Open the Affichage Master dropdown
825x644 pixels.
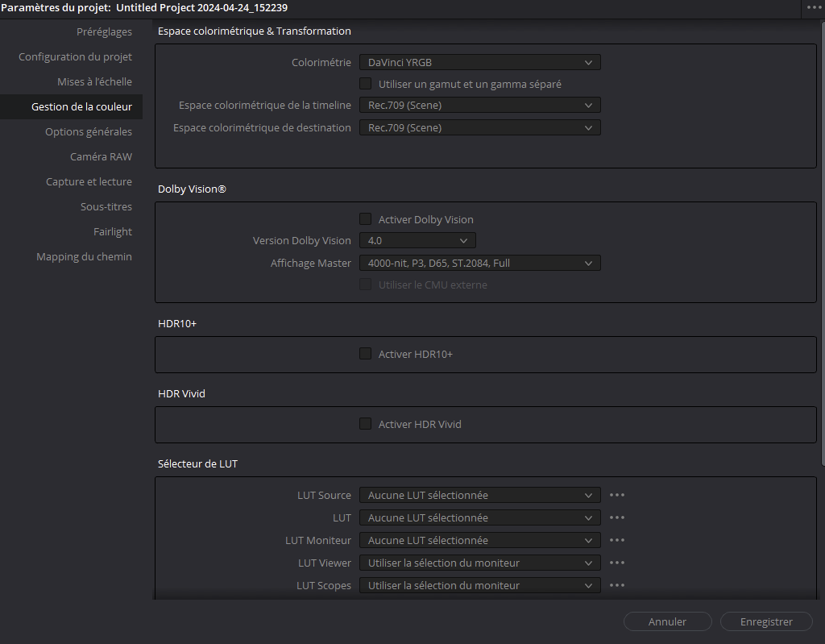[x=480, y=264]
